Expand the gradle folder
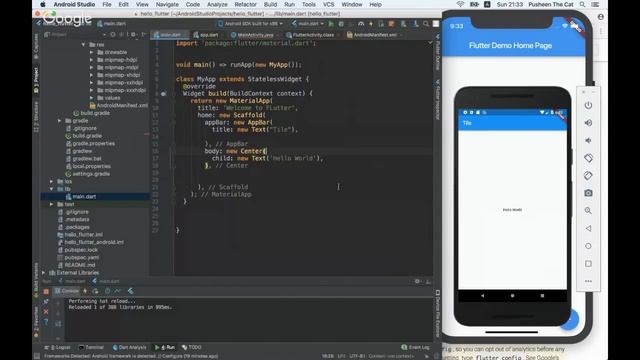The image size is (640, 360). click(60, 121)
